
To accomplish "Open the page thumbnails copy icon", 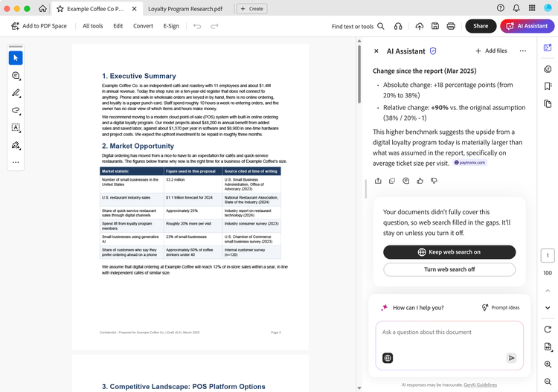I will (548, 104).
